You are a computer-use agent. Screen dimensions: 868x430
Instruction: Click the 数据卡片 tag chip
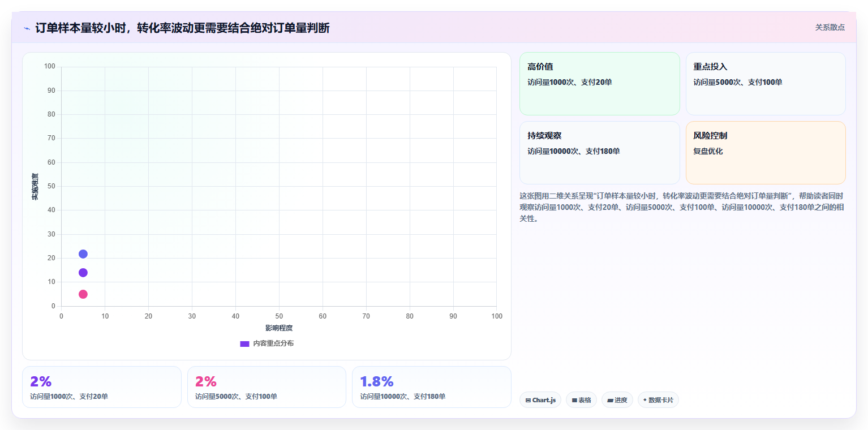point(658,400)
